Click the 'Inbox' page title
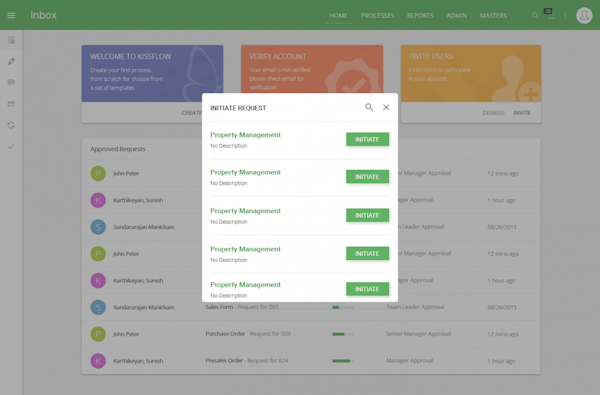 click(x=44, y=15)
